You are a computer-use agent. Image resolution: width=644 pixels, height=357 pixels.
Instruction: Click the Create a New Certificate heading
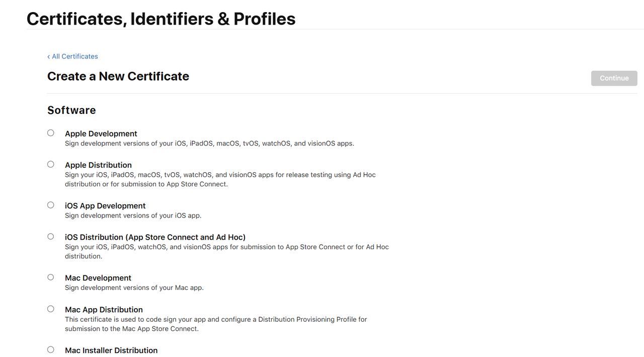[x=118, y=77]
